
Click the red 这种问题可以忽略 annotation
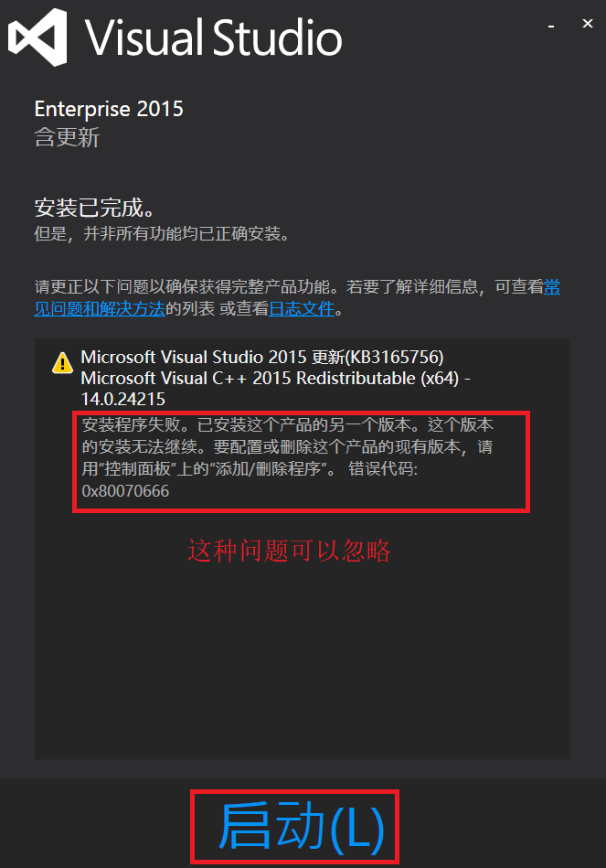coord(289,551)
